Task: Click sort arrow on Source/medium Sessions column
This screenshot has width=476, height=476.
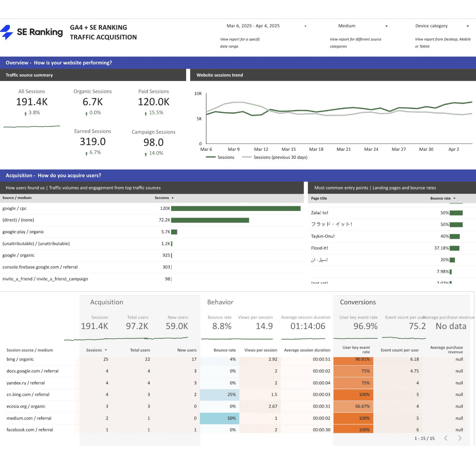Action: [173, 198]
